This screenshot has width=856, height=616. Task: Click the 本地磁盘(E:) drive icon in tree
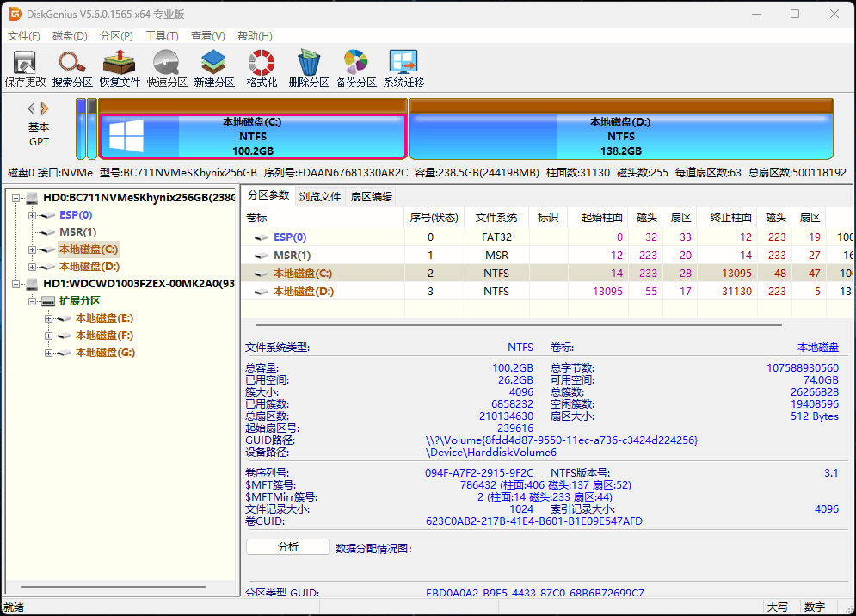pos(65,318)
